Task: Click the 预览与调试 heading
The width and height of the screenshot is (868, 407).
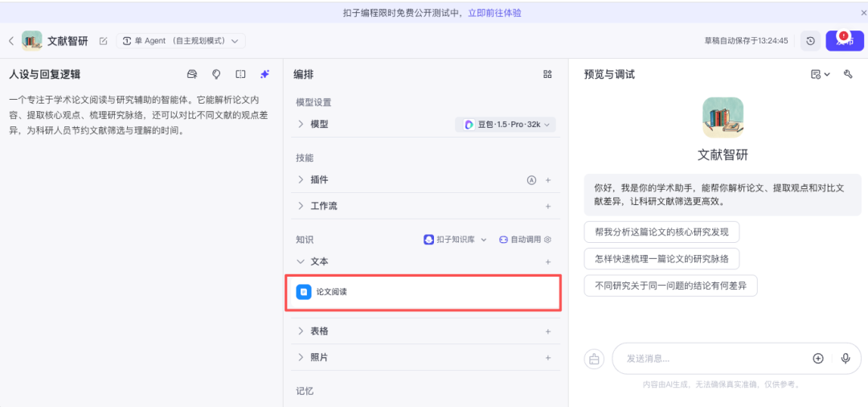Action: (609, 75)
